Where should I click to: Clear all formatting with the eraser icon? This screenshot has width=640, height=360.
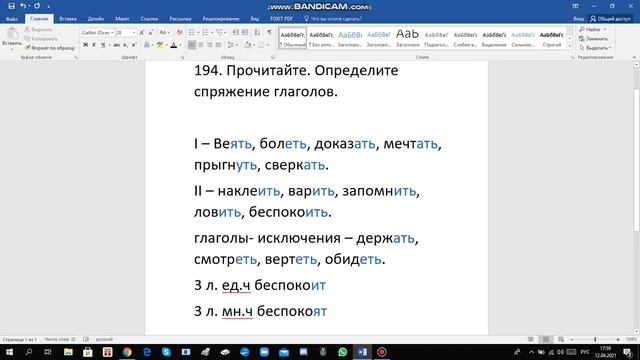[179, 33]
